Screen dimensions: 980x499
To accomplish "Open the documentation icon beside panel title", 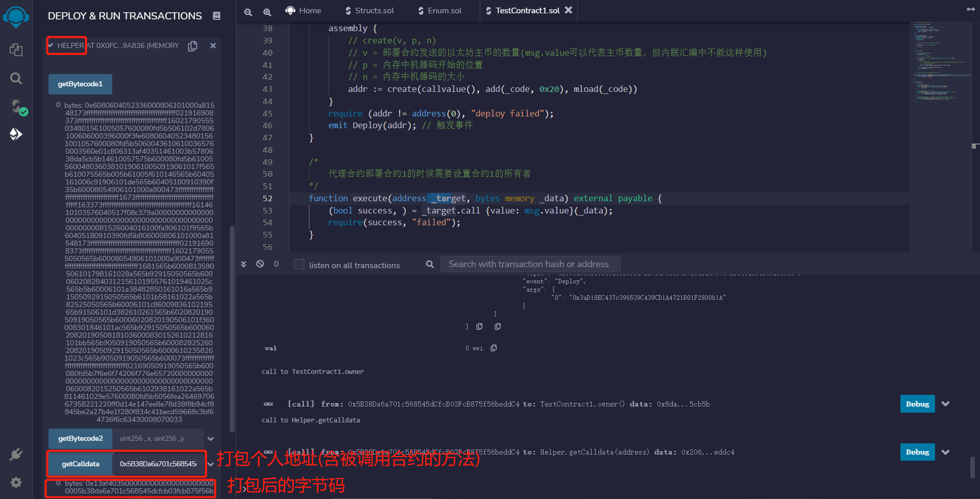I will click(x=216, y=16).
